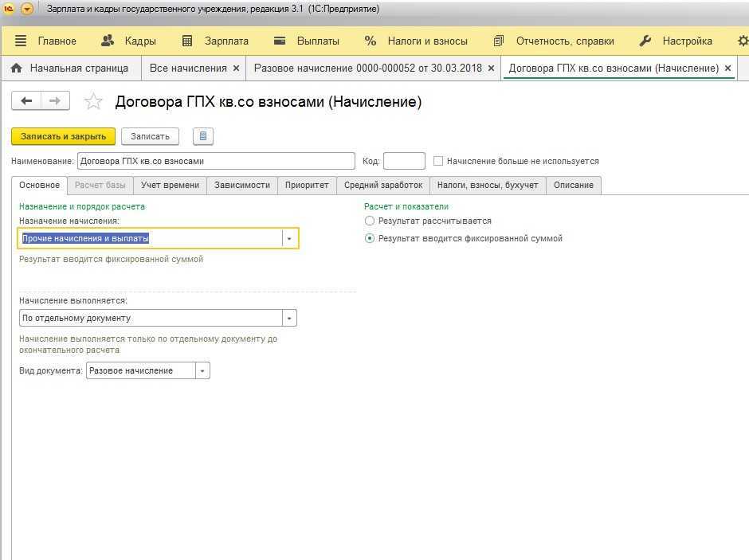The width and height of the screenshot is (749, 560).
Task: Click the calculator icon for Зарплата
Action: coord(187,41)
